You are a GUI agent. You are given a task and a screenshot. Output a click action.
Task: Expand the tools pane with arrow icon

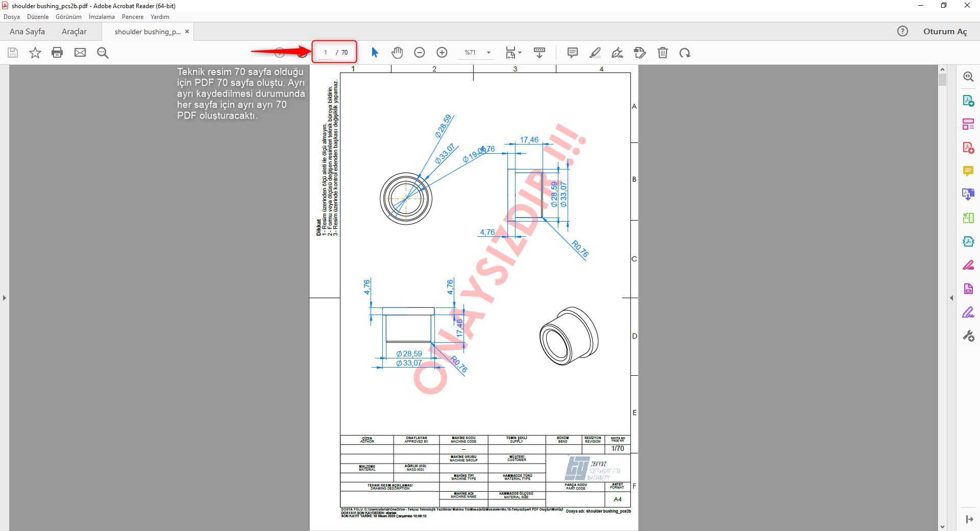click(969, 519)
